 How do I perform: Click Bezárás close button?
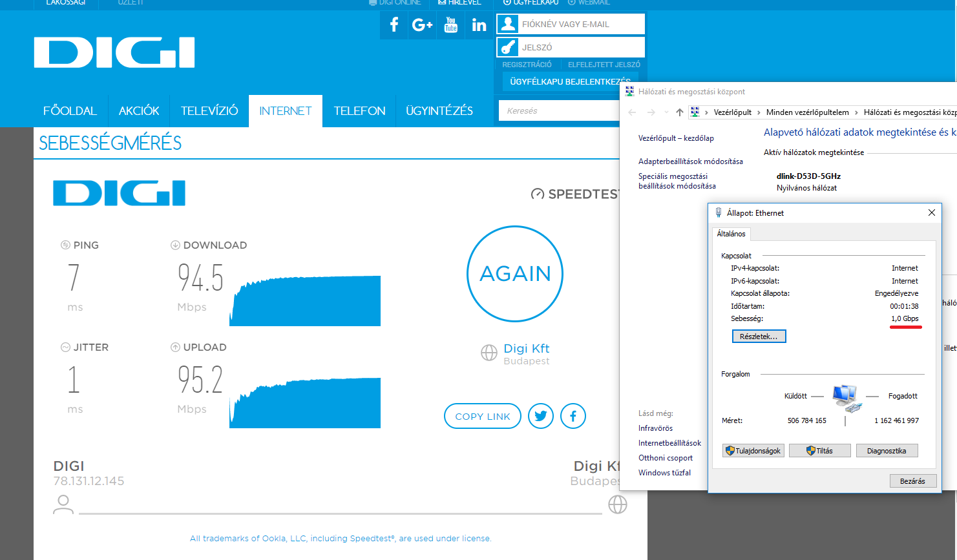click(912, 481)
